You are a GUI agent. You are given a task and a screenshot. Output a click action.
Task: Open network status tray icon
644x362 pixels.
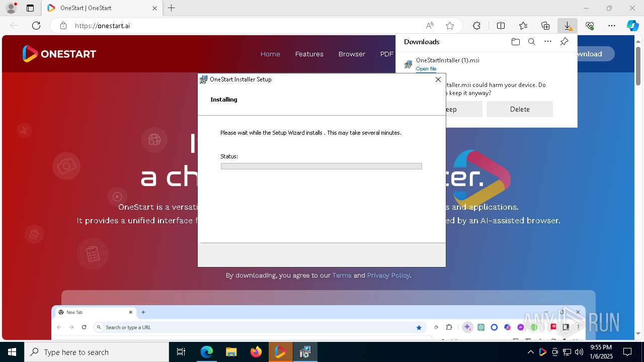point(567,352)
